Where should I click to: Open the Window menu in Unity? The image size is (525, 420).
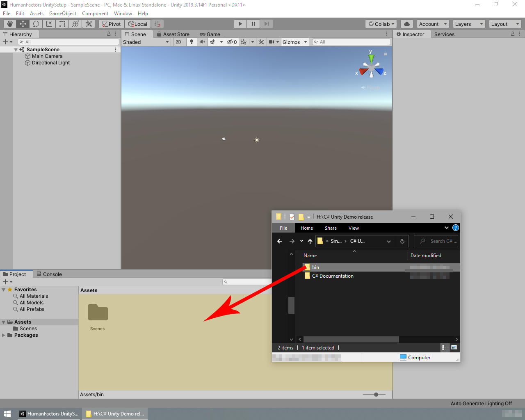[123, 14]
